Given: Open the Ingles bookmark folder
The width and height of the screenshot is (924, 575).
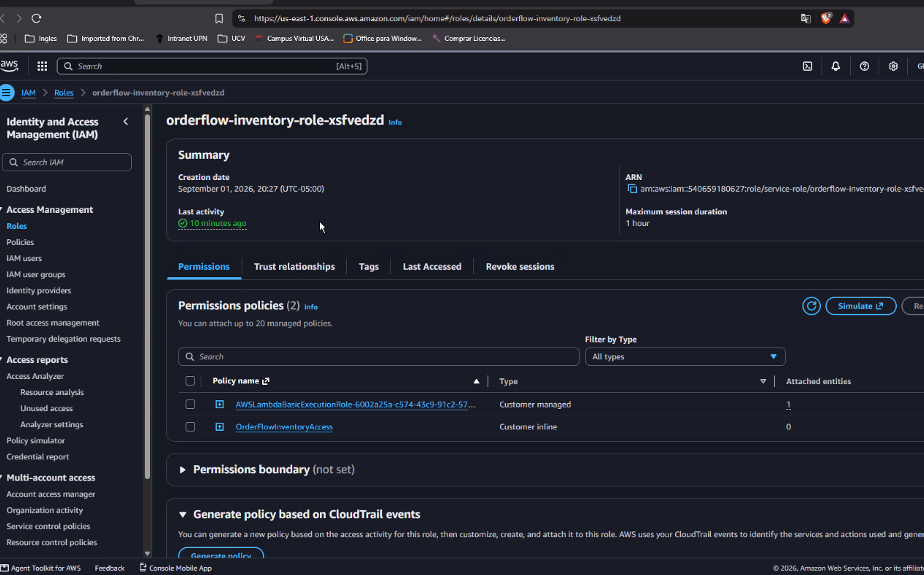Looking at the screenshot, I should (41, 38).
